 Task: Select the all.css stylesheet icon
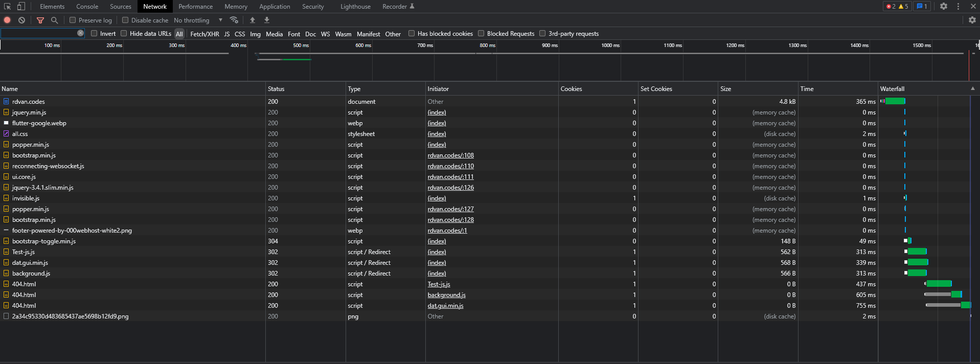(6, 133)
